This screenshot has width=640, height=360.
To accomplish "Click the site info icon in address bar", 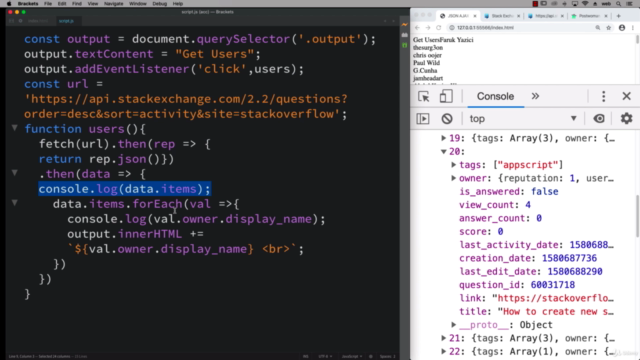I will 452,28.
